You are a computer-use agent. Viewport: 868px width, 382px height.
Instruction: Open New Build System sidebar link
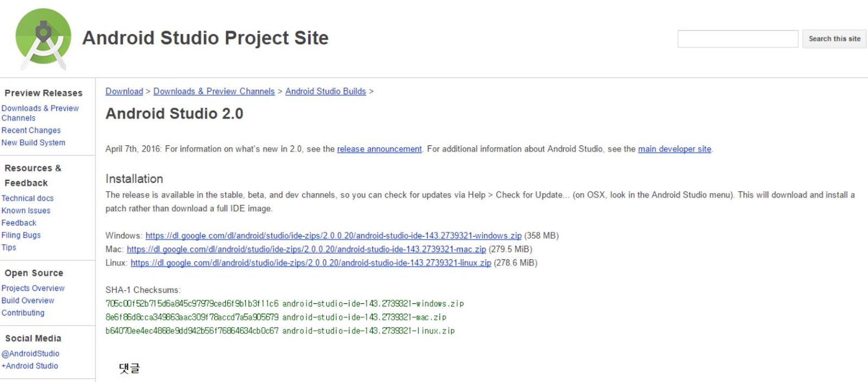pos(33,143)
